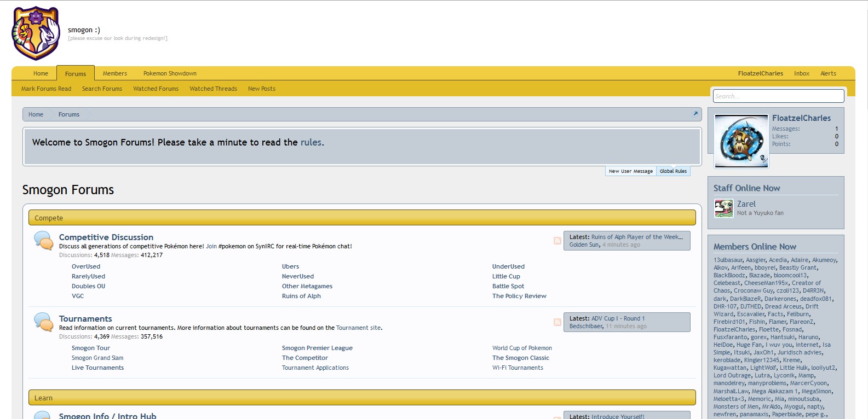Go to Smogon Premier League subforum
This screenshot has height=419, width=868.
tap(317, 348)
